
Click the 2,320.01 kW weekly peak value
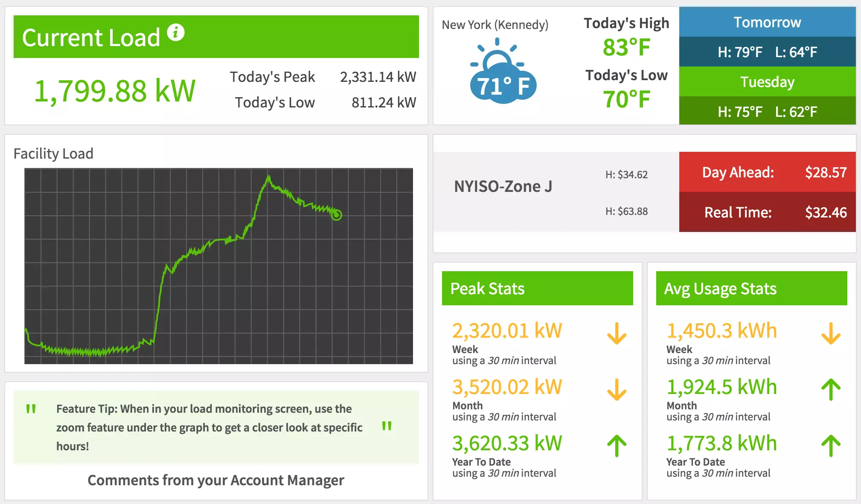tap(507, 330)
